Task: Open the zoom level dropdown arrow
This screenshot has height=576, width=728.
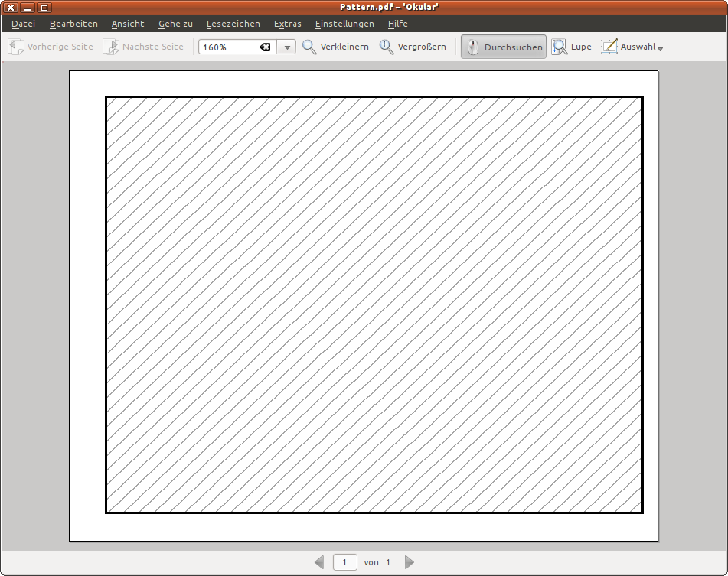Action: (x=287, y=47)
